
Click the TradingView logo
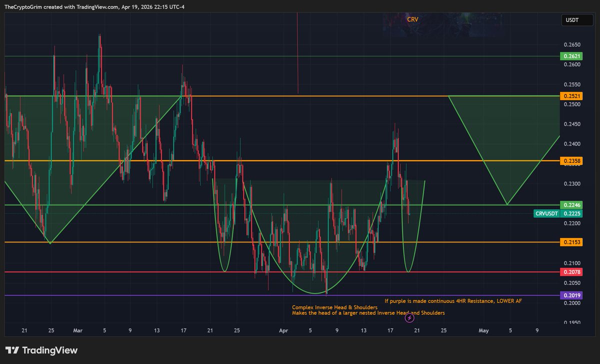pyautogui.click(x=41, y=350)
